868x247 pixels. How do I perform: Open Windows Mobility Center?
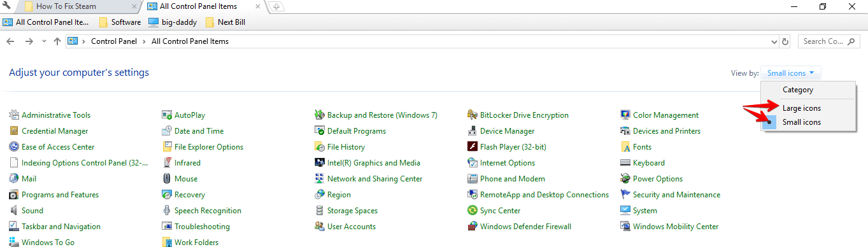click(x=676, y=227)
